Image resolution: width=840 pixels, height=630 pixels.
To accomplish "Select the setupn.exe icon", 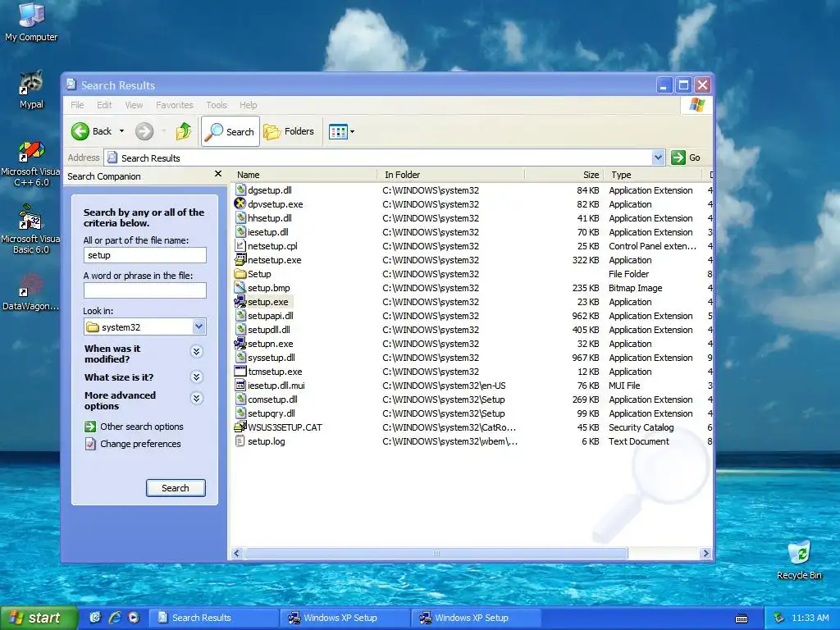I will (240, 344).
